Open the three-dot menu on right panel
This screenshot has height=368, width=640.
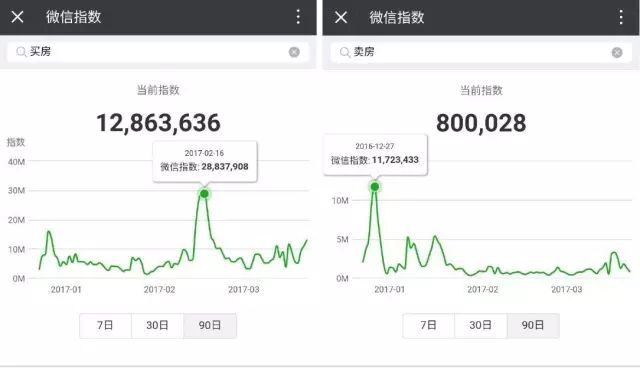(621, 17)
